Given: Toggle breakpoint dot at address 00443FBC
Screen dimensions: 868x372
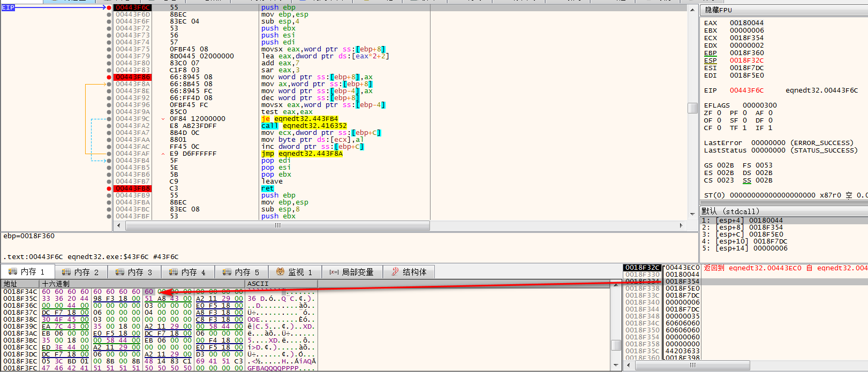Looking at the screenshot, I should click(109, 209).
